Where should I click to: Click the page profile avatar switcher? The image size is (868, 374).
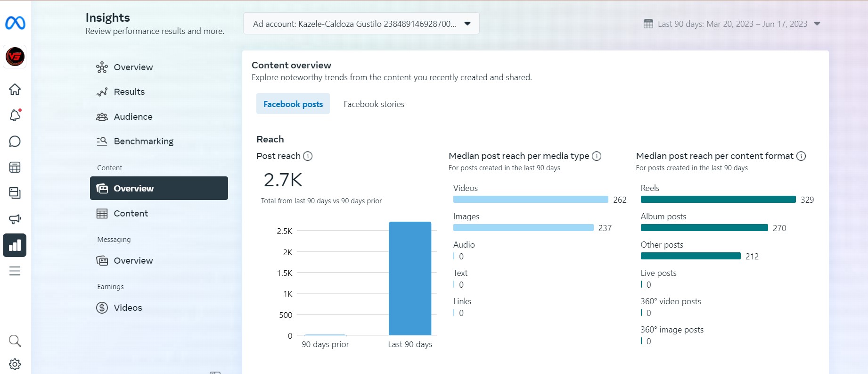15,57
